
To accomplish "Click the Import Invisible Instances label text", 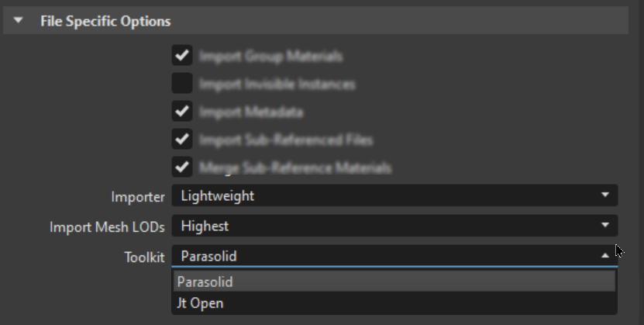I will [277, 84].
